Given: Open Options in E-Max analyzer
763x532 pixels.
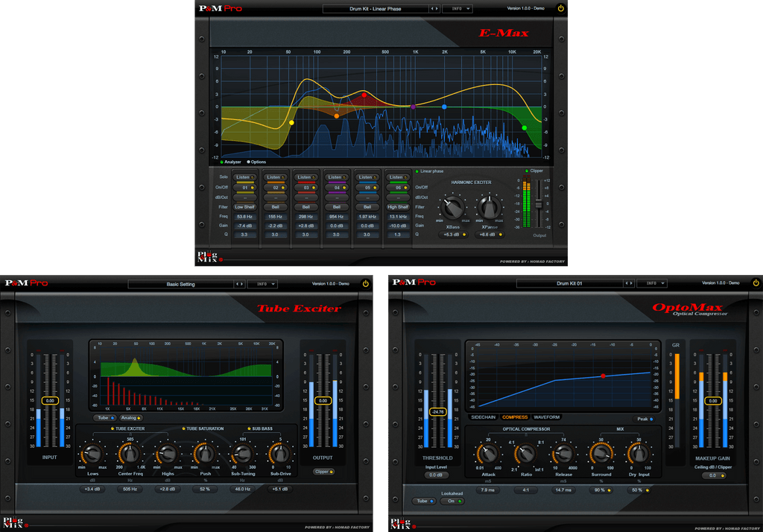Looking at the screenshot, I should [x=256, y=162].
